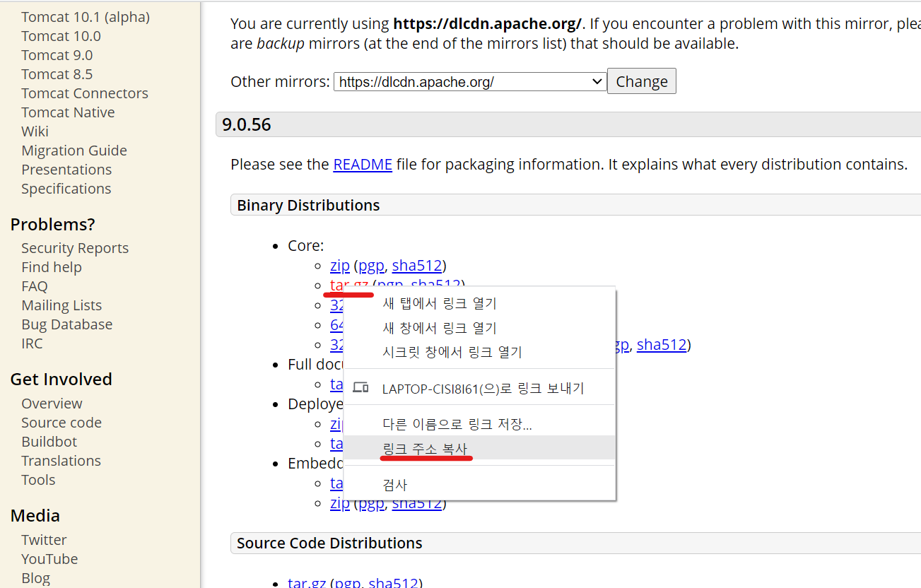The image size is (921, 588).
Task: Open Tomcat 10.0 sidebar link
Action: [x=61, y=36]
